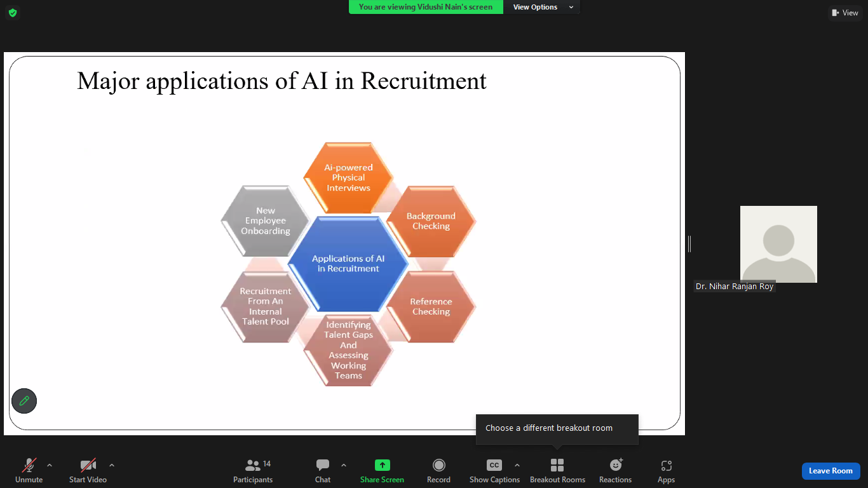Viewport: 868px width, 488px height.
Task: Select Dr. Nihar Ranjan Roy's video thumbnail
Action: click(x=778, y=244)
